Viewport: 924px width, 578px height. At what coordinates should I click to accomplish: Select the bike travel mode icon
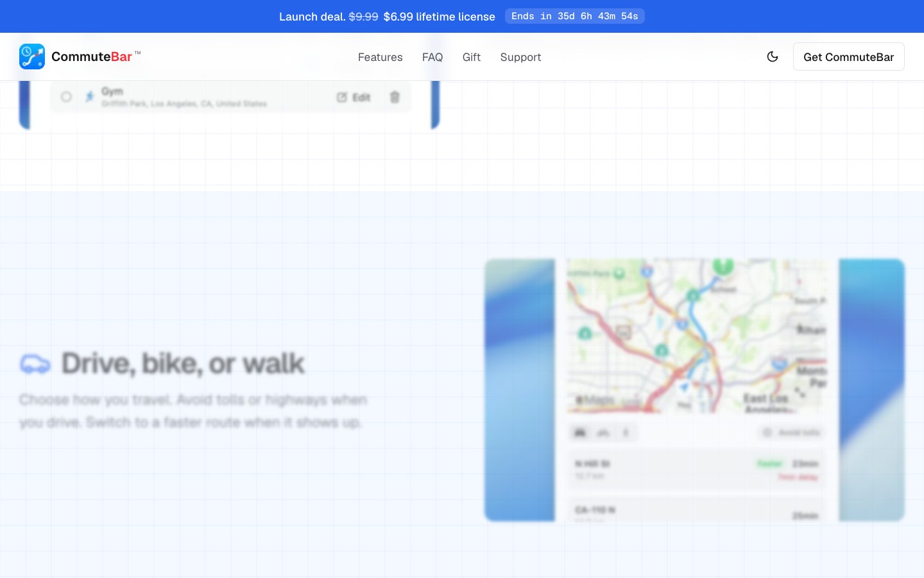pyautogui.click(x=603, y=433)
